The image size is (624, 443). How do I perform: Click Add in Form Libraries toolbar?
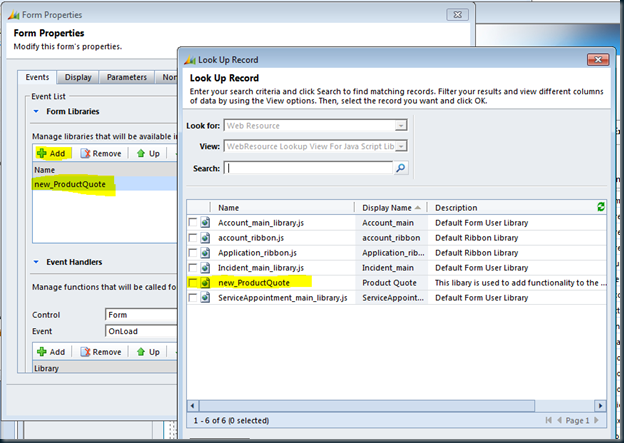(51, 154)
